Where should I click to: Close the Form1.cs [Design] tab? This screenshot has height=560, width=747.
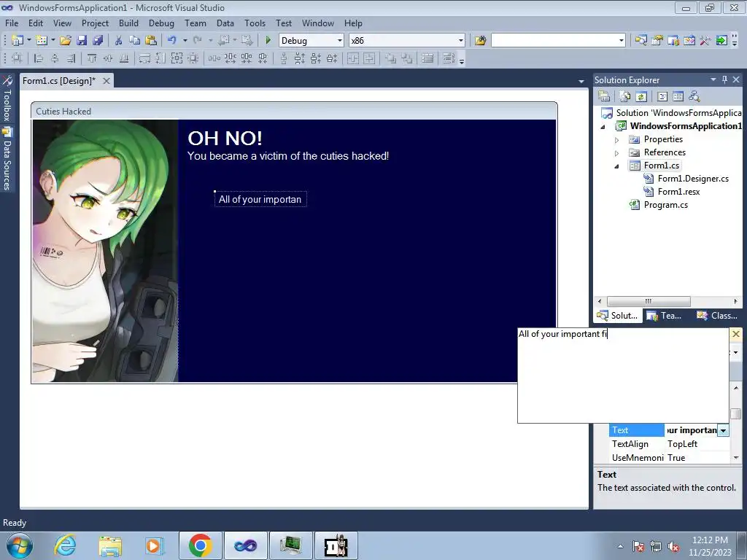107,81
